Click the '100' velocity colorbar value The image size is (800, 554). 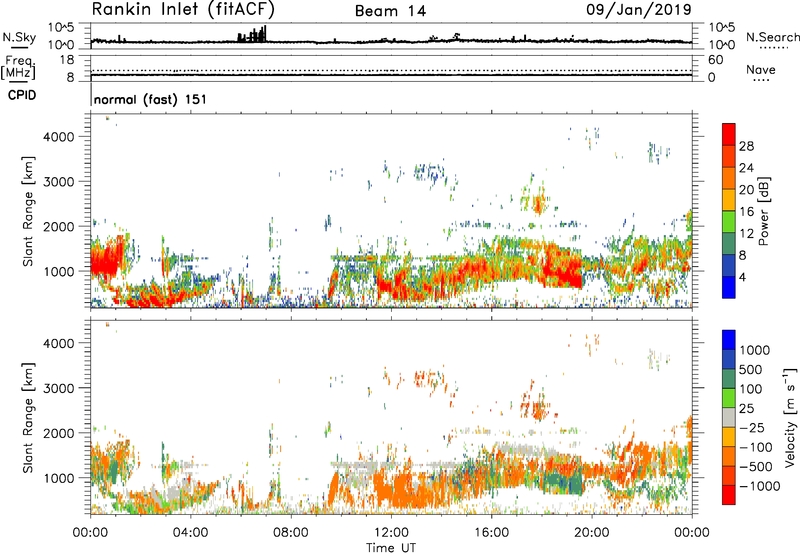753,389
